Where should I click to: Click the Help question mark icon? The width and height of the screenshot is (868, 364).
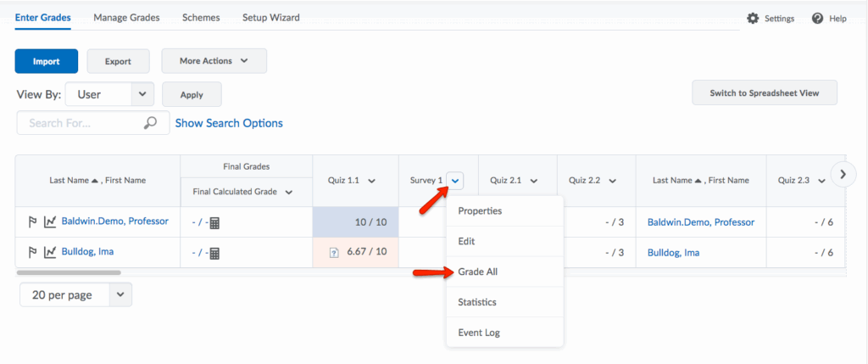pyautogui.click(x=818, y=19)
